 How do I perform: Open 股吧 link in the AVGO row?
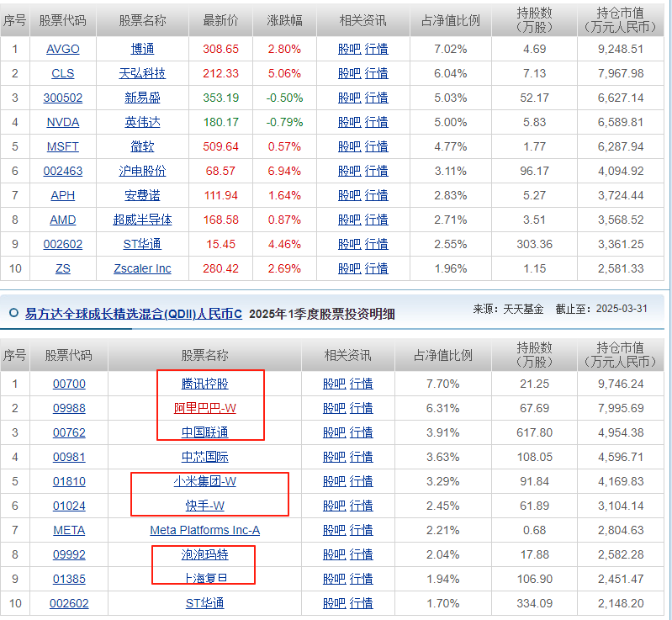(349, 49)
